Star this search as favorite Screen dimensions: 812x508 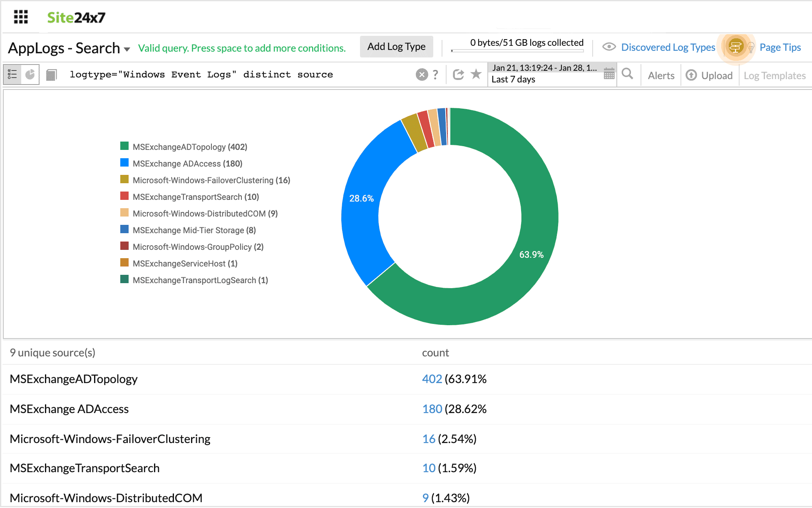(x=476, y=74)
